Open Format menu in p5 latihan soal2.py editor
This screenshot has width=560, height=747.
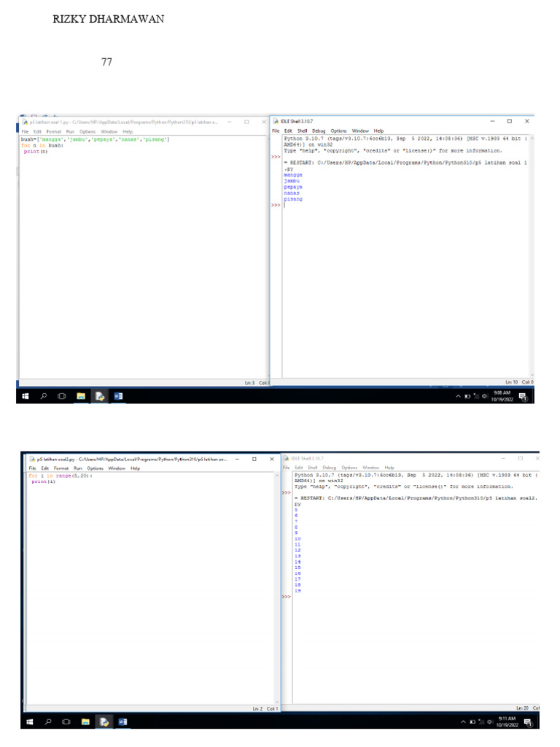point(61,468)
